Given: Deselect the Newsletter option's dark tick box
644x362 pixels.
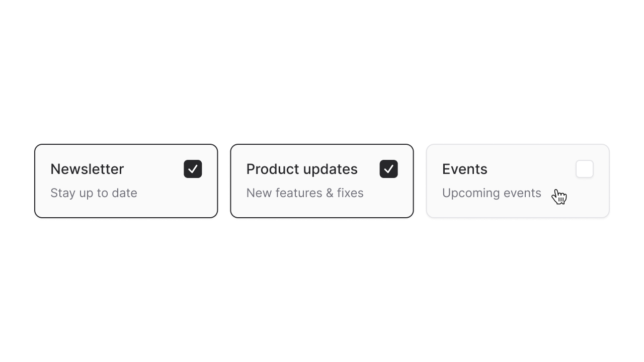Looking at the screenshot, I should (x=193, y=169).
